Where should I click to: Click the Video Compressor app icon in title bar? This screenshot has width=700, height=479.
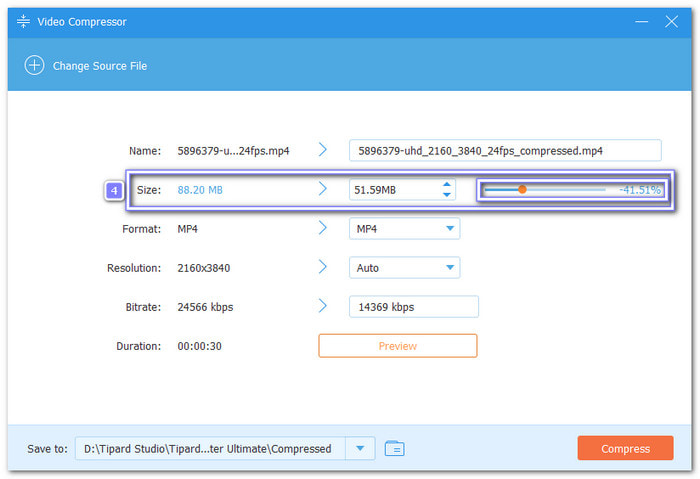[23, 22]
